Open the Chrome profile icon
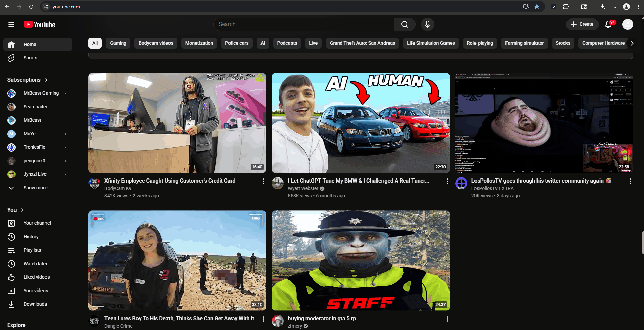 coord(626,7)
